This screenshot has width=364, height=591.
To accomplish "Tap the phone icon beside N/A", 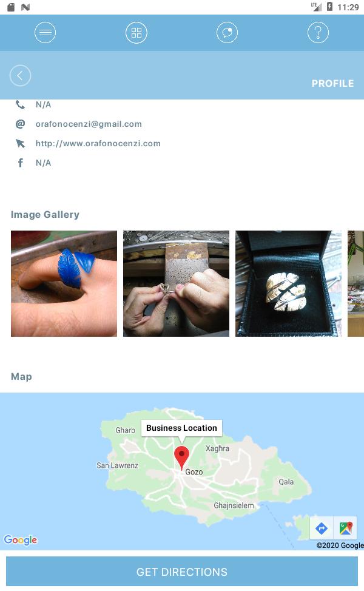I will click(x=21, y=105).
